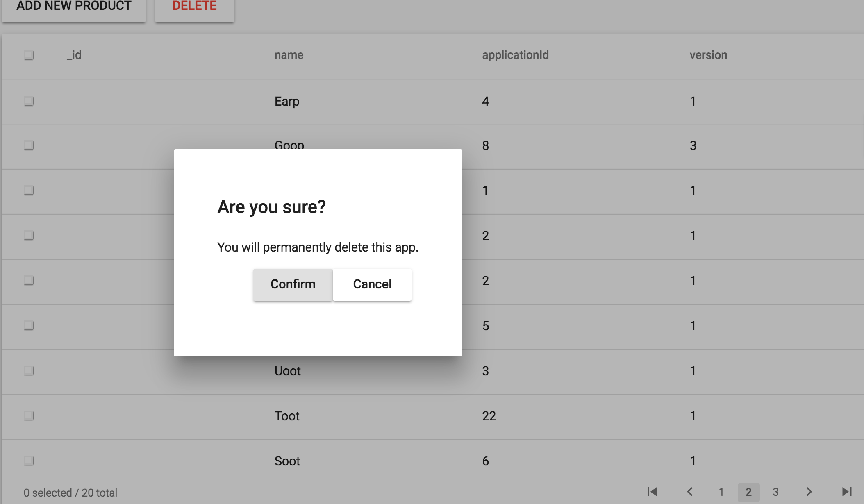864x504 pixels.
Task: Sort by _id column header
Action: tap(74, 55)
